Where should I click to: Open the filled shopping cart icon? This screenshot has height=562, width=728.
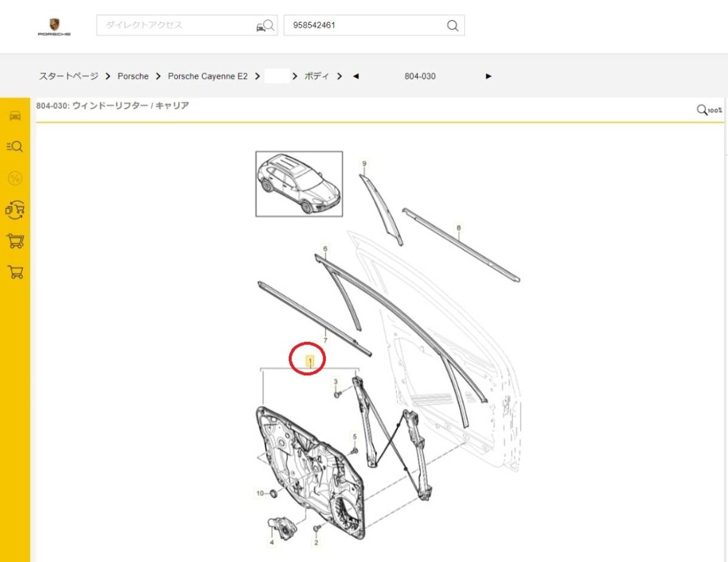(15, 241)
